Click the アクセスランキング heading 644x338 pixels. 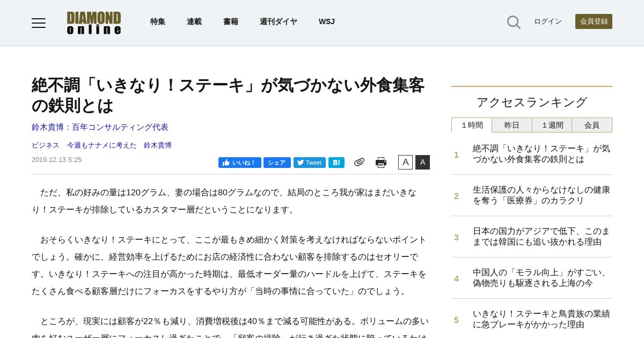click(x=532, y=102)
